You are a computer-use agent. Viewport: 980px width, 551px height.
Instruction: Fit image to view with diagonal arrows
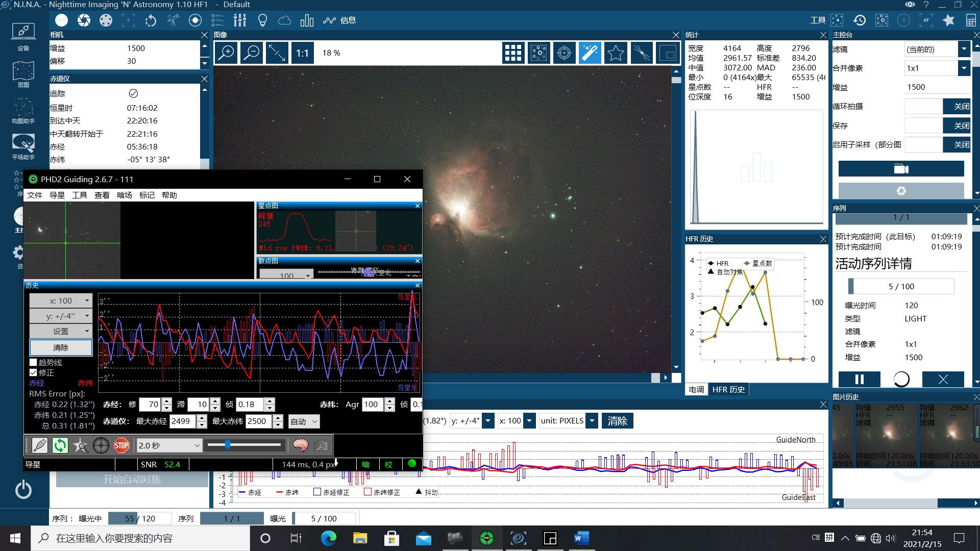pos(277,53)
